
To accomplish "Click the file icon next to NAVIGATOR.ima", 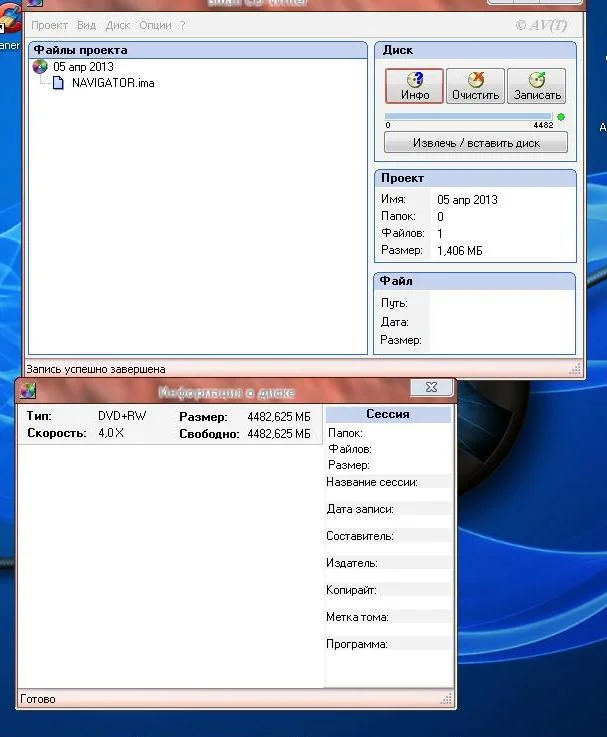I will point(58,83).
